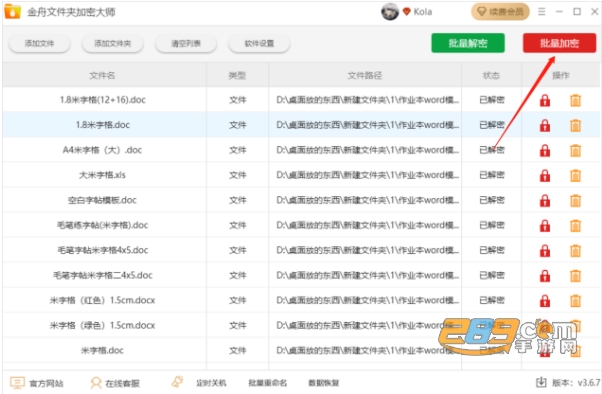Open the 官方网站 official website link

(36, 383)
